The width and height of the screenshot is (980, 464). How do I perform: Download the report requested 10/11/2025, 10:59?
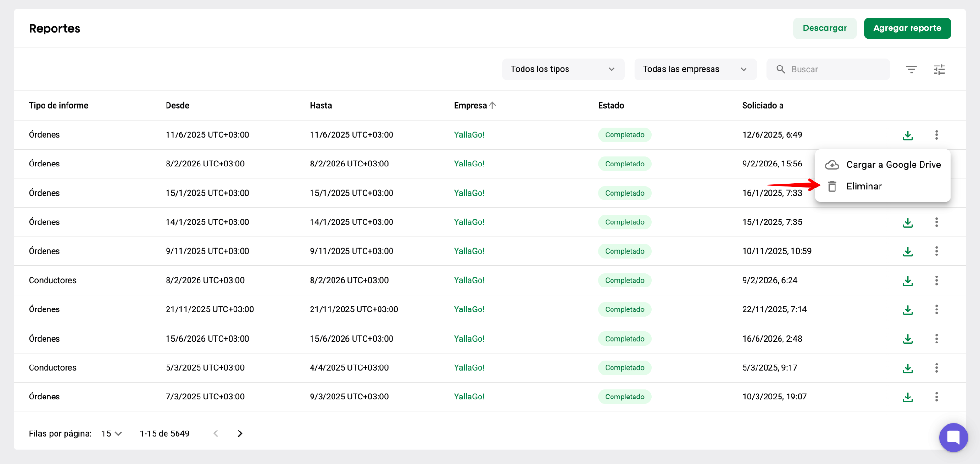click(x=908, y=252)
